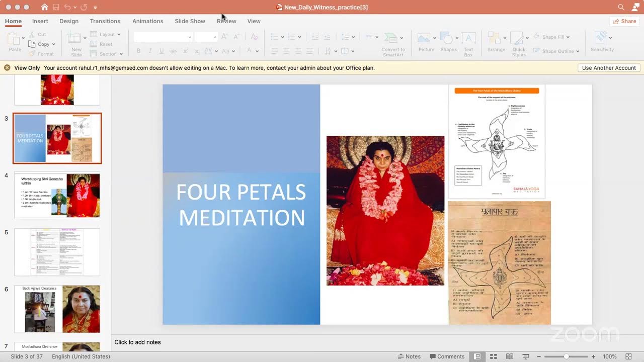This screenshot has width=644, height=362.
Task: Click Decrease Indent icon
Action: 315,37
